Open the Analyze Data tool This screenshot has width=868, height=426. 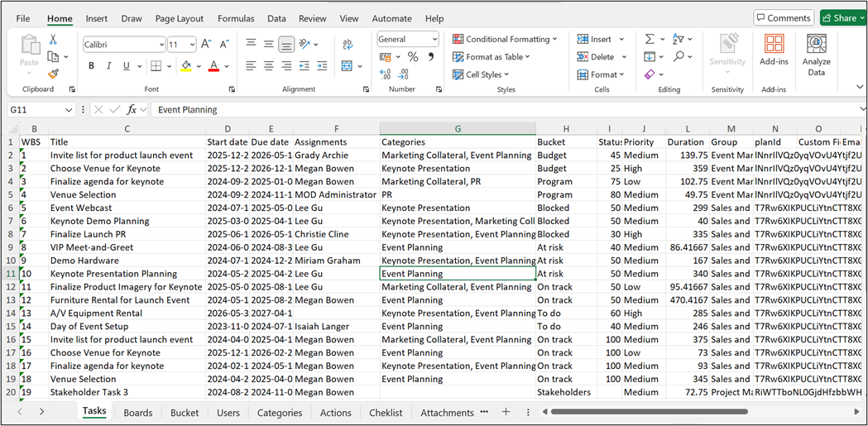(816, 55)
